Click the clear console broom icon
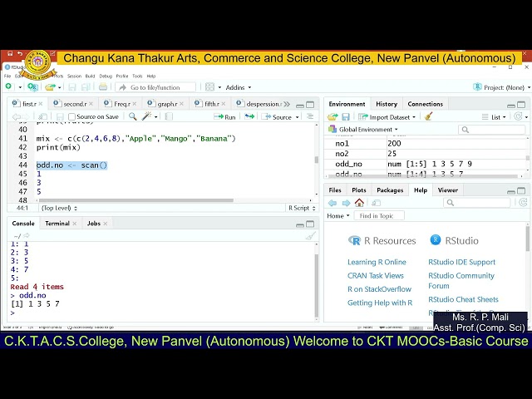Image resolution: width=532 pixels, height=399 pixels. (310, 236)
